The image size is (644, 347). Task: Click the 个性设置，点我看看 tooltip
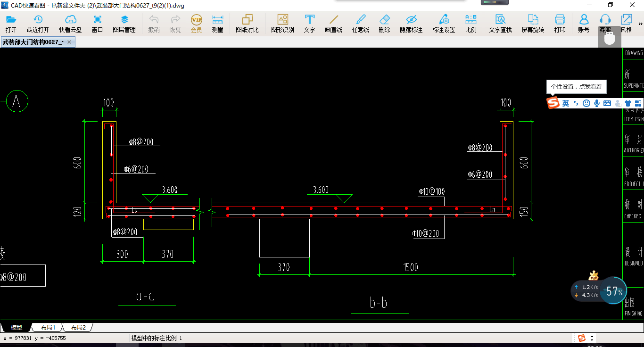(577, 87)
